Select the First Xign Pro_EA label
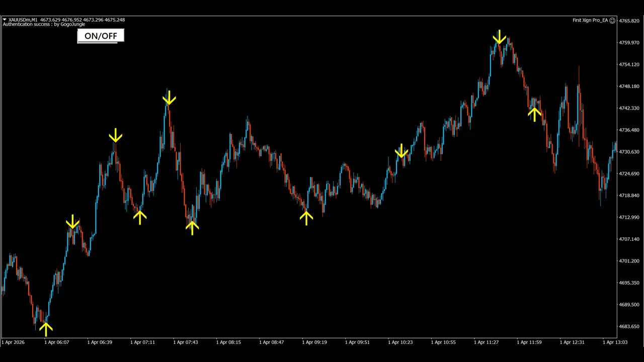 [x=590, y=21]
